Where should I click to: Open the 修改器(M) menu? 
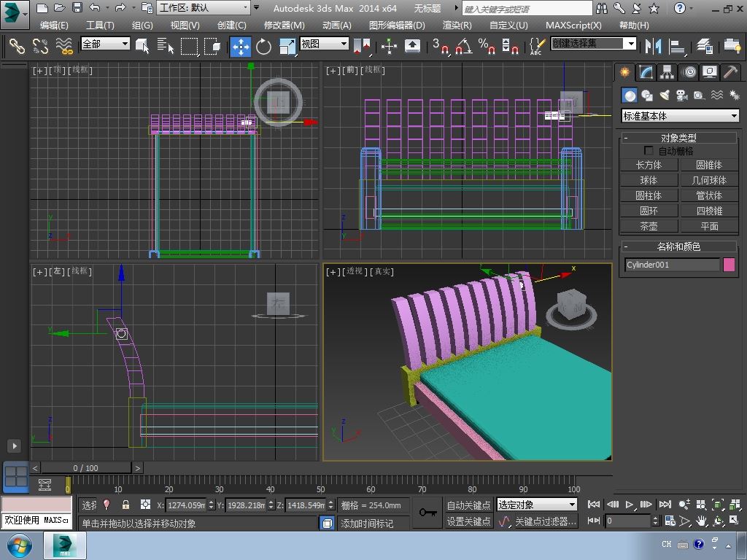click(x=284, y=25)
